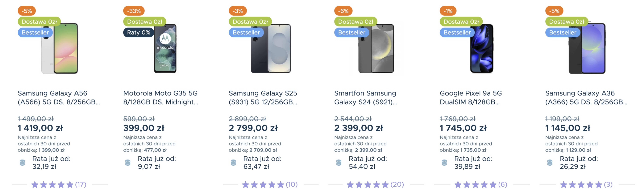Open Smartfon Samsung Galaxy S24 title link

coord(365,97)
